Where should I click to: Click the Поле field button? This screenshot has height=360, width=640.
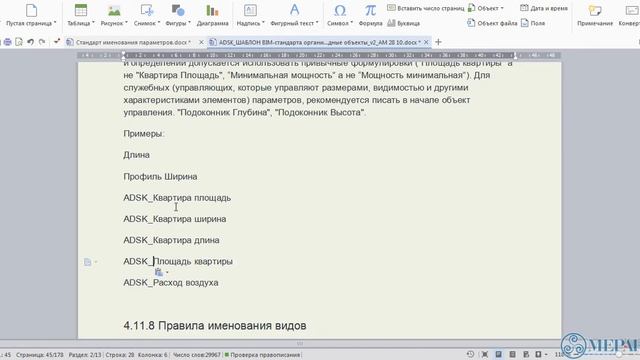533,23
